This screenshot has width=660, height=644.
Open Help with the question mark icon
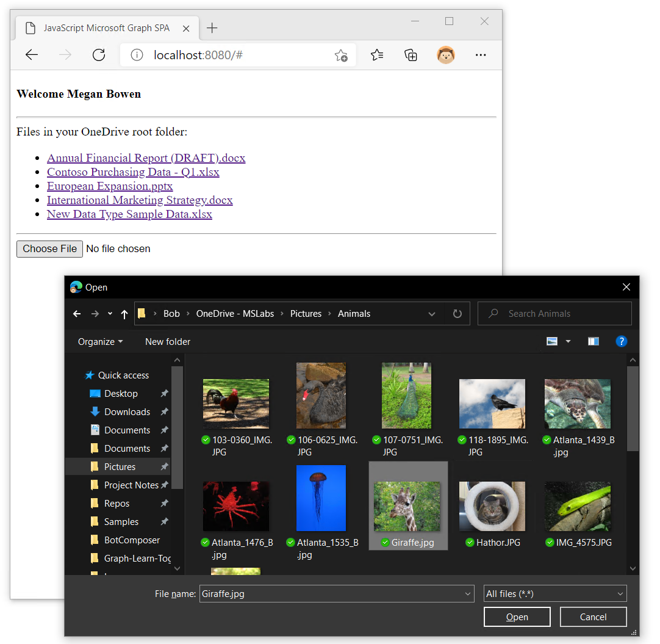coord(622,341)
